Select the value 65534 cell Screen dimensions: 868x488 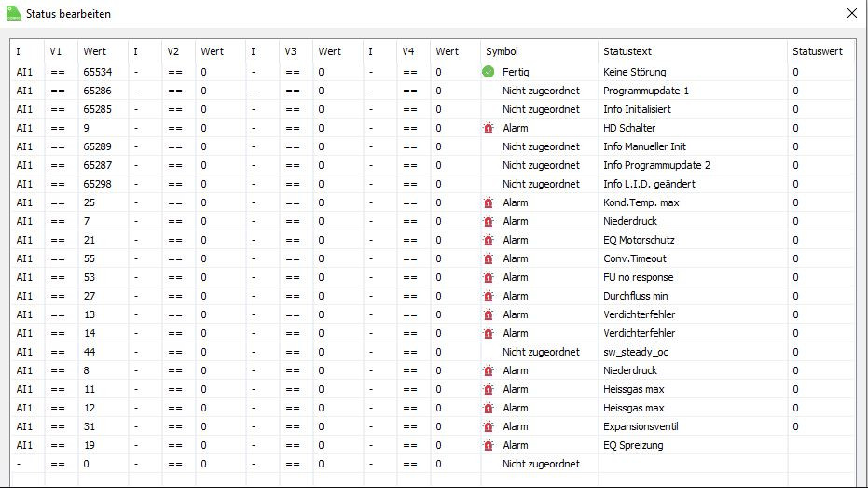(97, 72)
